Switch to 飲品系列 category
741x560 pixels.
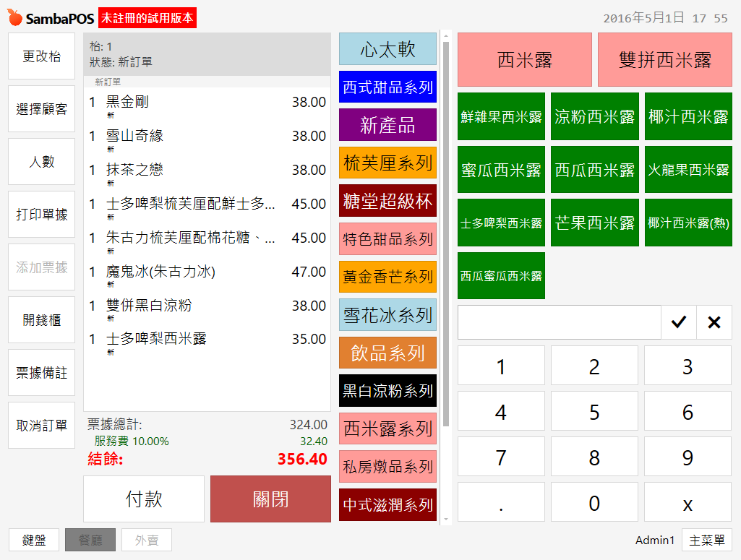click(387, 353)
